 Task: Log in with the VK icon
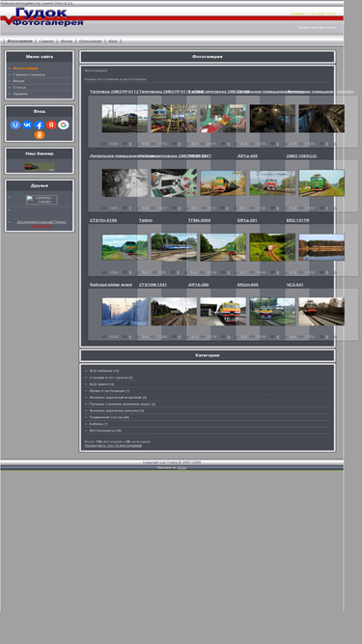[27, 125]
